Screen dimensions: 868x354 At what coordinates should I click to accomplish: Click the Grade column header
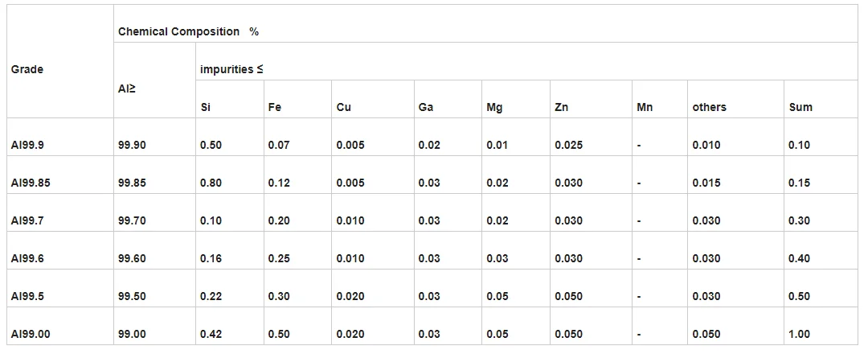click(x=27, y=69)
